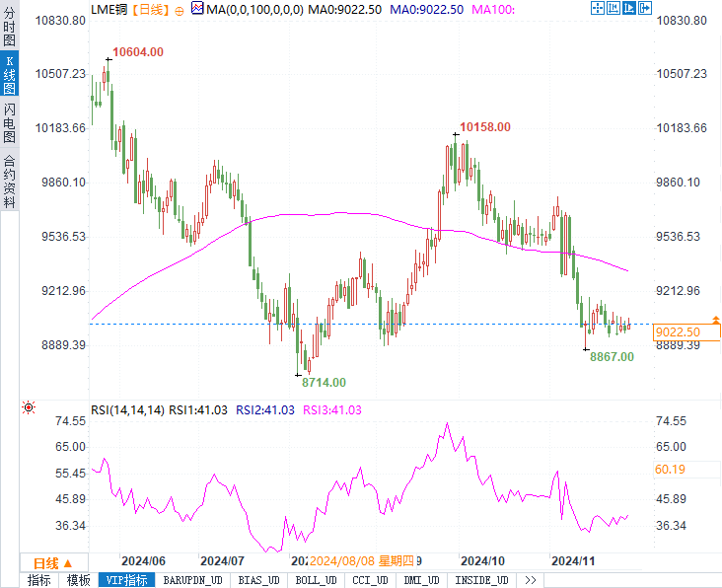Choose the CCI_UD indicator
Image resolution: width=722 pixels, height=588 pixels.
pos(370,580)
